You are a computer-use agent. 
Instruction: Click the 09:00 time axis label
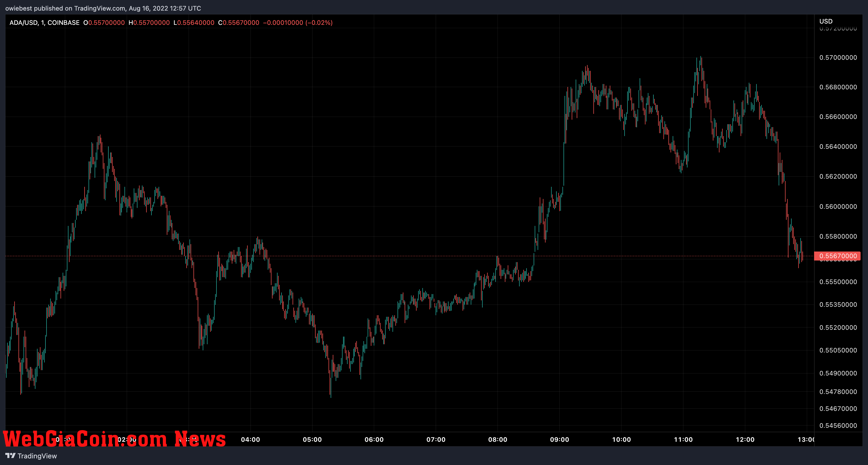(x=560, y=439)
